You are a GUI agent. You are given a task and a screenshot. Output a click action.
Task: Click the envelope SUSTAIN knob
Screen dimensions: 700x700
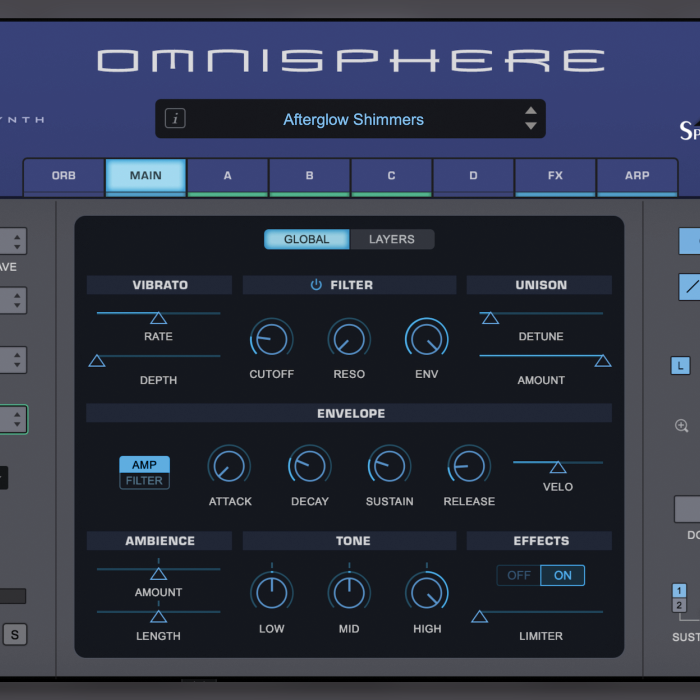click(389, 466)
